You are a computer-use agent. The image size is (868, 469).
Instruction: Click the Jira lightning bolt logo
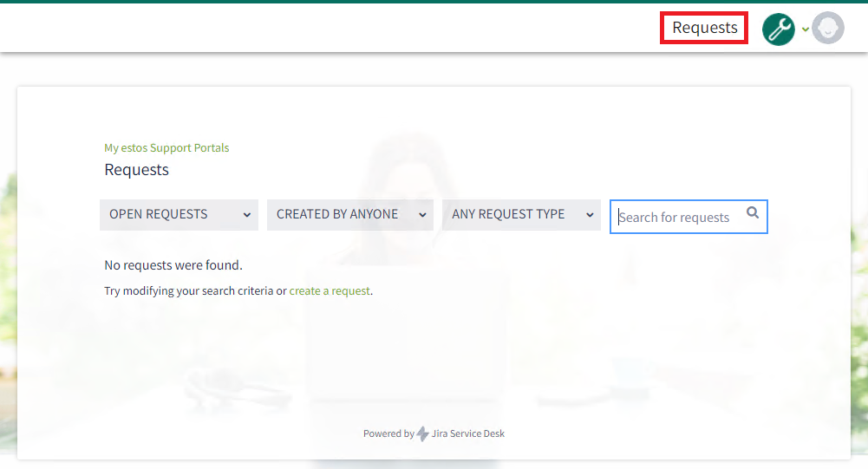pos(423,433)
